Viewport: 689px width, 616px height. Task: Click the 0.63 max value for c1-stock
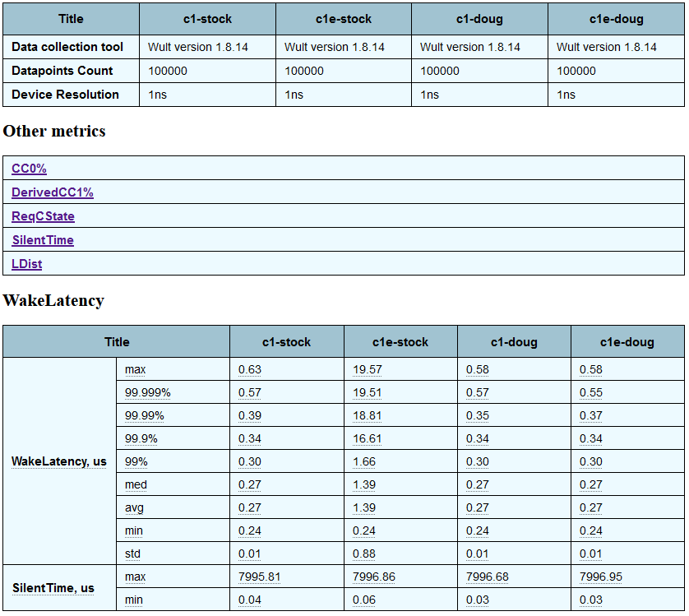[250, 369]
